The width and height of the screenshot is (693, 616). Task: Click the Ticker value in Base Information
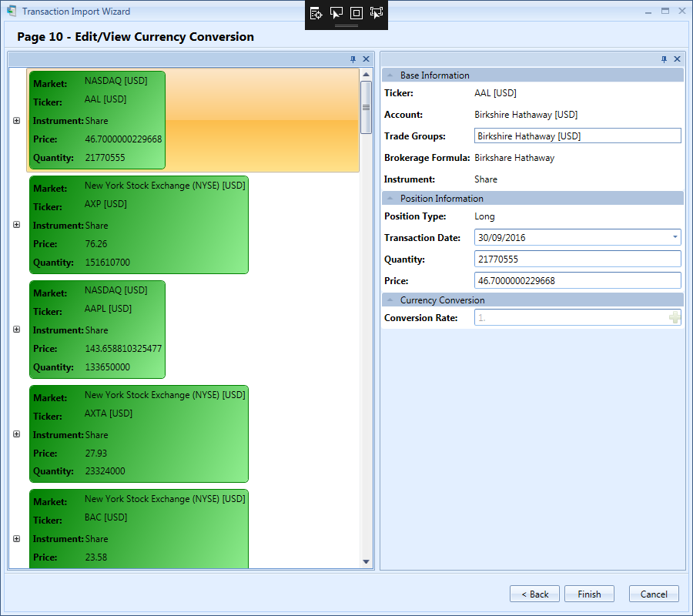[x=495, y=93]
